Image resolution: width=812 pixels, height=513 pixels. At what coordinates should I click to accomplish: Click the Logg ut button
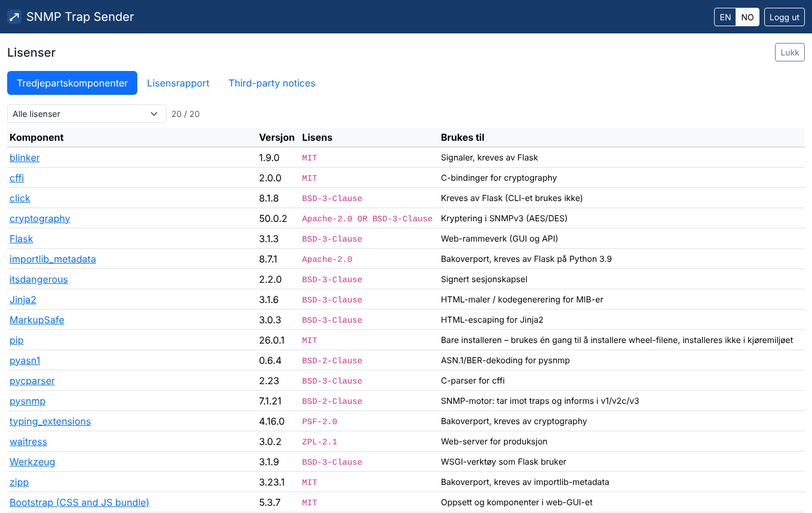(785, 17)
